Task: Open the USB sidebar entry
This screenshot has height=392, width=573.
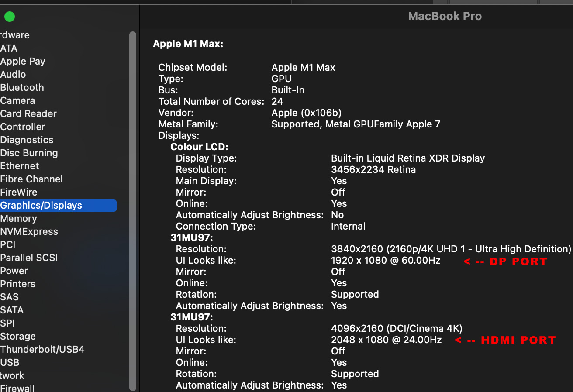Action: tap(10, 363)
